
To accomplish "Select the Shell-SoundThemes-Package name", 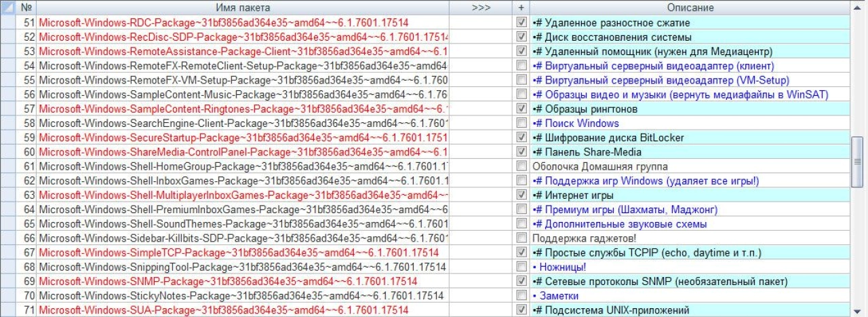I will pos(243,223).
